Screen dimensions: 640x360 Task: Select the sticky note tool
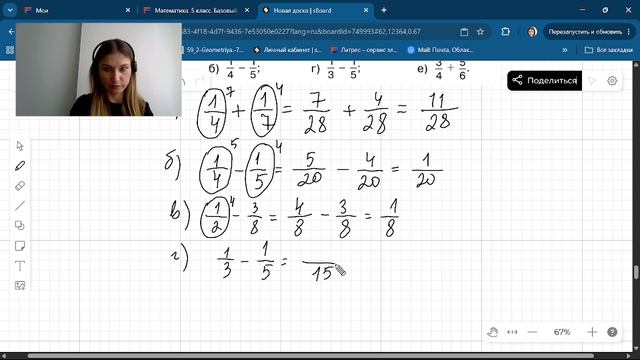click(x=20, y=246)
